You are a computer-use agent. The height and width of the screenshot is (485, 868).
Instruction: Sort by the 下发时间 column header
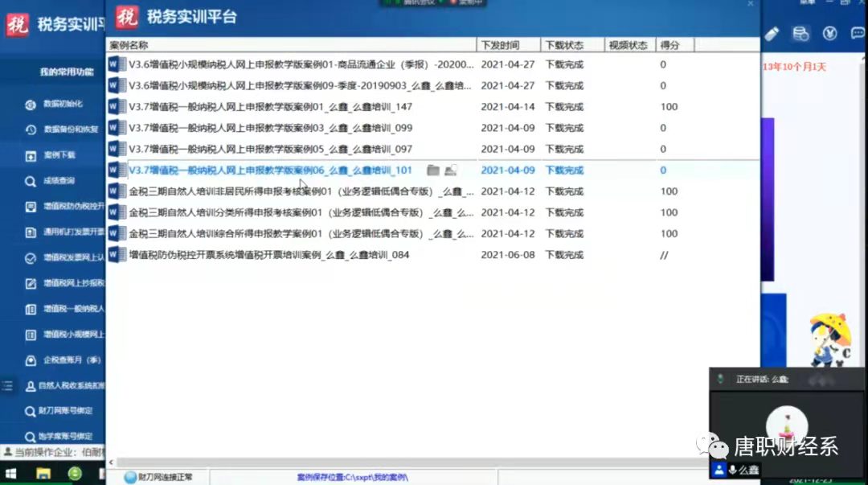508,45
